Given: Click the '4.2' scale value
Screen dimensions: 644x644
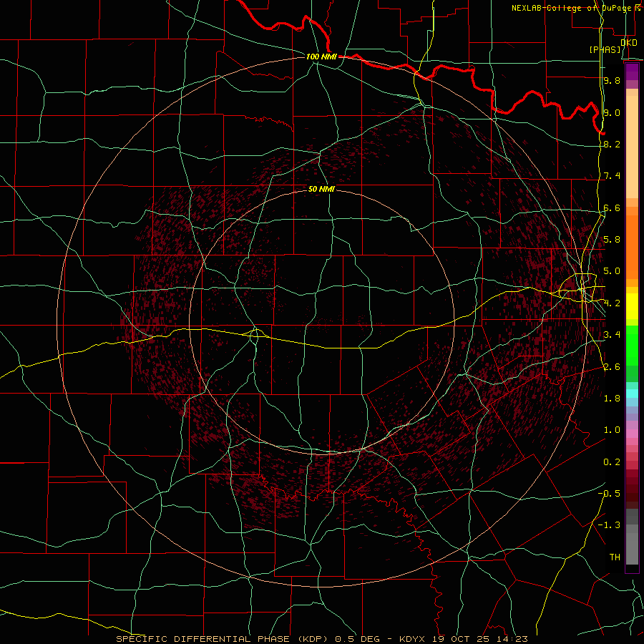Looking at the screenshot, I should pos(612,303).
